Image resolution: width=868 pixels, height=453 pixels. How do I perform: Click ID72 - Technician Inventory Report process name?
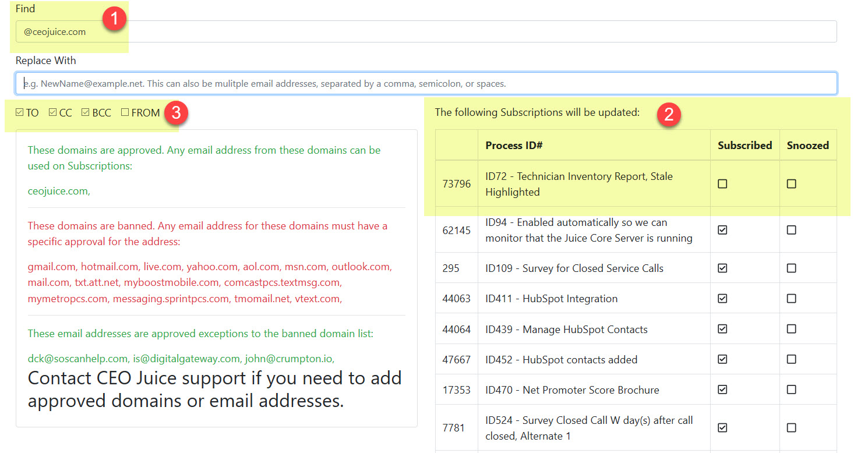click(579, 184)
